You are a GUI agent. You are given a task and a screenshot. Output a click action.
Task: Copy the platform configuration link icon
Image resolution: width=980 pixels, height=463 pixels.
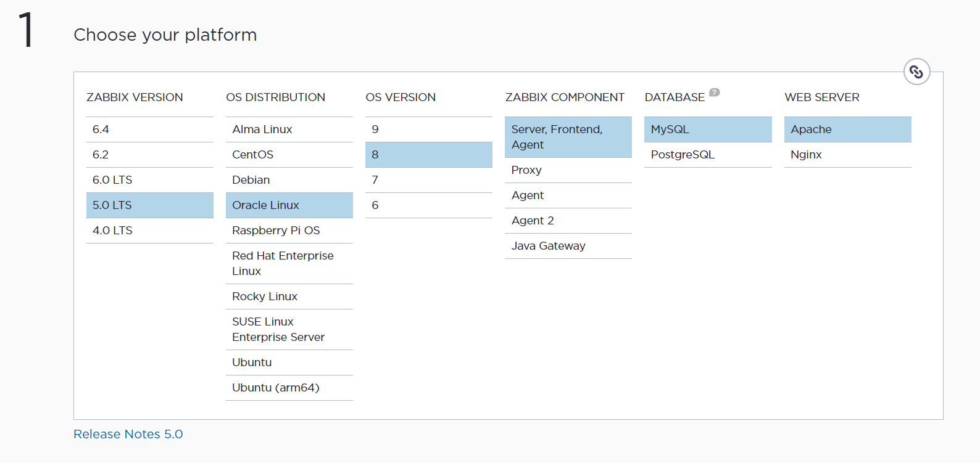(x=916, y=72)
